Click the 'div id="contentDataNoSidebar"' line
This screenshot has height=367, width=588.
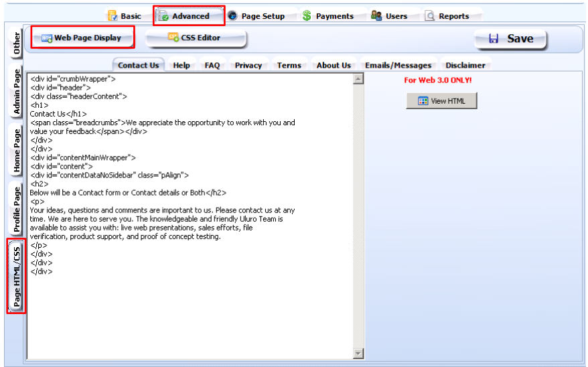click(109, 175)
